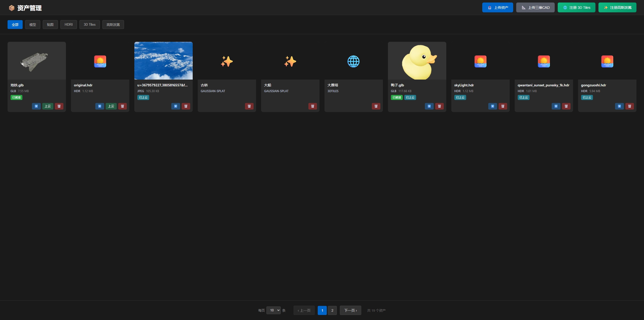Image resolution: width=644 pixels, height=320 pixels.
Task: Open the items-per-page dropdown
Action: [273, 310]
